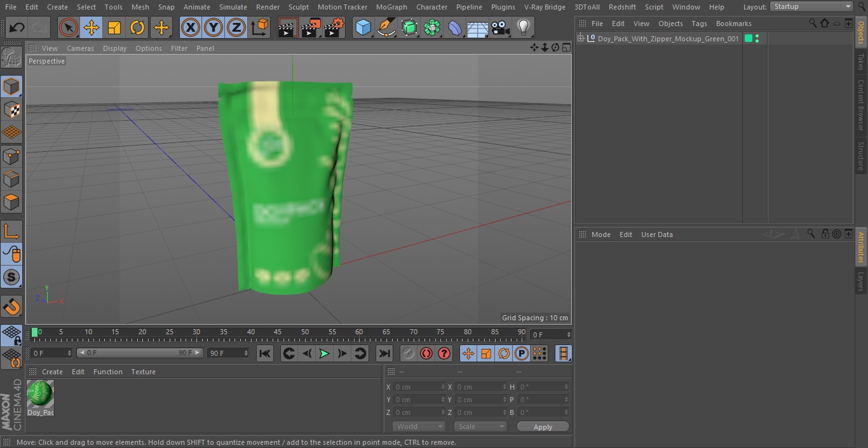
Task: Toggle Y axis lock
Action: click(213, 27)
